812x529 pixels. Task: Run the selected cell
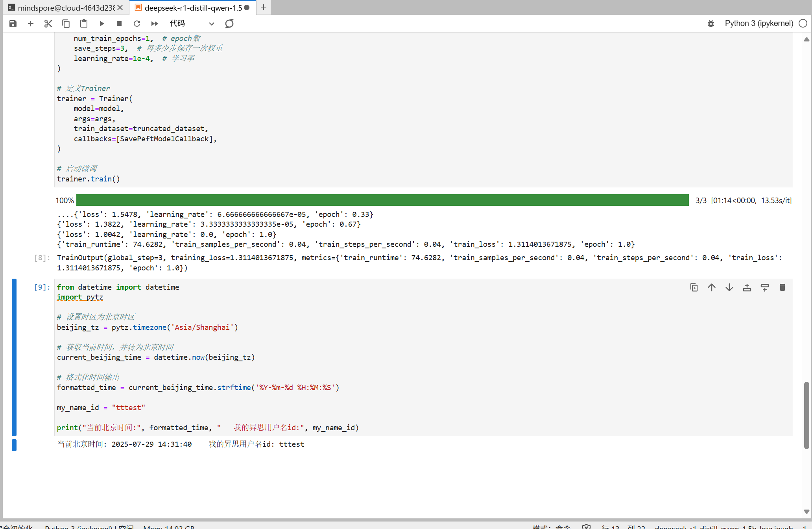(102, 24)
